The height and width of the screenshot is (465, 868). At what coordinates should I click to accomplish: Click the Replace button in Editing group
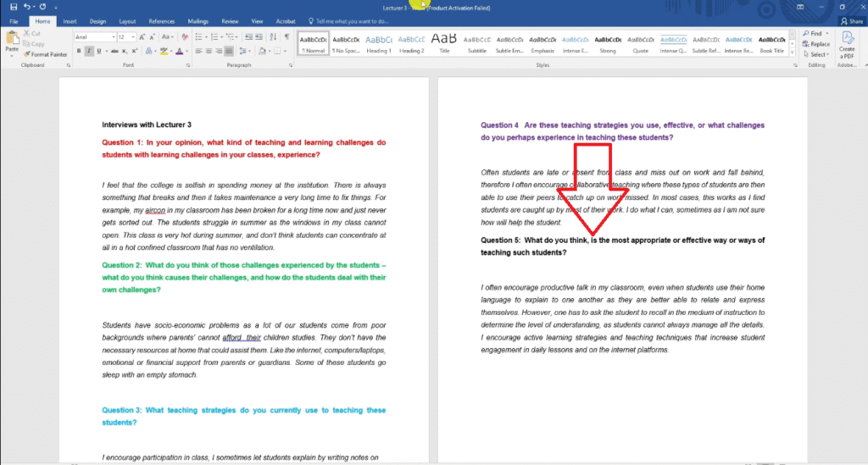pyautogui.click(x=816, y=44)
